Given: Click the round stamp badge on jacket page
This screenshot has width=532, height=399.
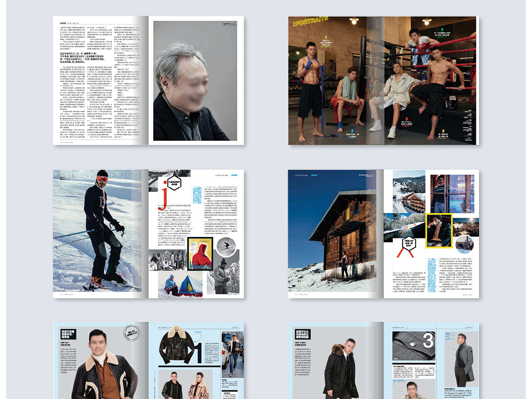Looking at the screenshot, I should click(132, 332).
